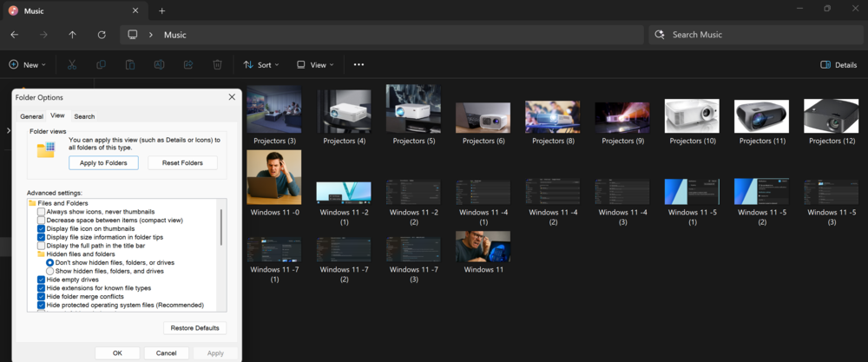Image resolution: width=868 pixels, height=362 pixels.
Task: Click the Paste clipboard icon
Action: click(130, 65)
